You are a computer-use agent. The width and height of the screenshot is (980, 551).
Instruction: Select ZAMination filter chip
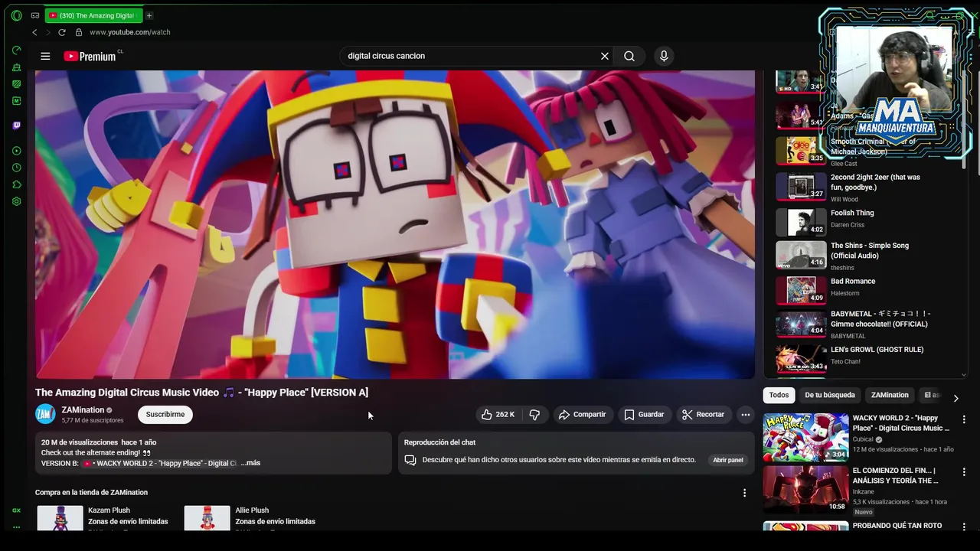coord(890,395)
